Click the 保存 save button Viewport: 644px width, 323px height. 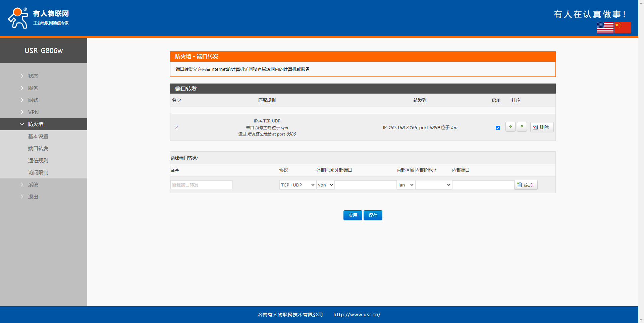click(373, 215)
